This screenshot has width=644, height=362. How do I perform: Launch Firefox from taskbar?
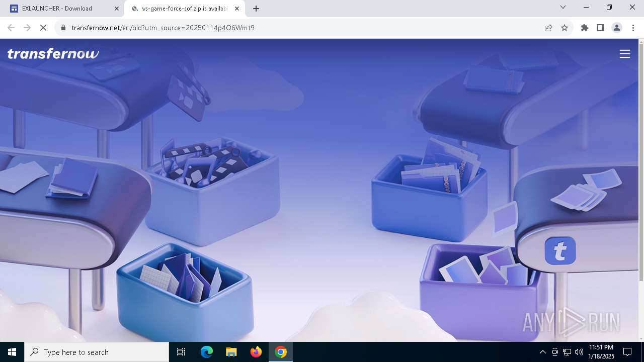coord(256,352)
